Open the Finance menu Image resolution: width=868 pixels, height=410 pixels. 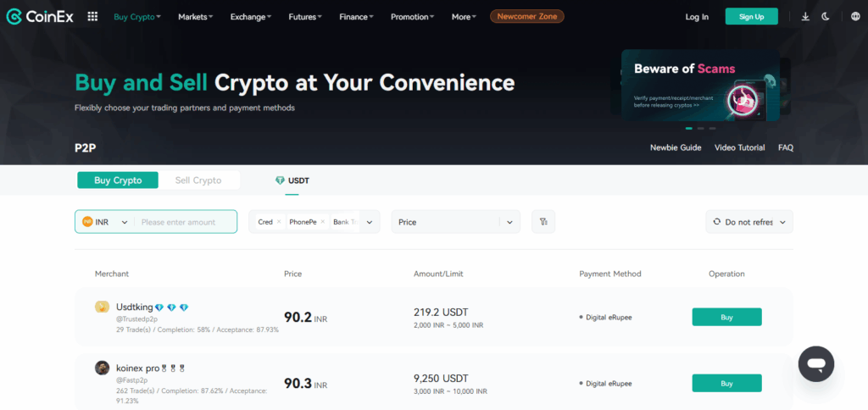357,17
